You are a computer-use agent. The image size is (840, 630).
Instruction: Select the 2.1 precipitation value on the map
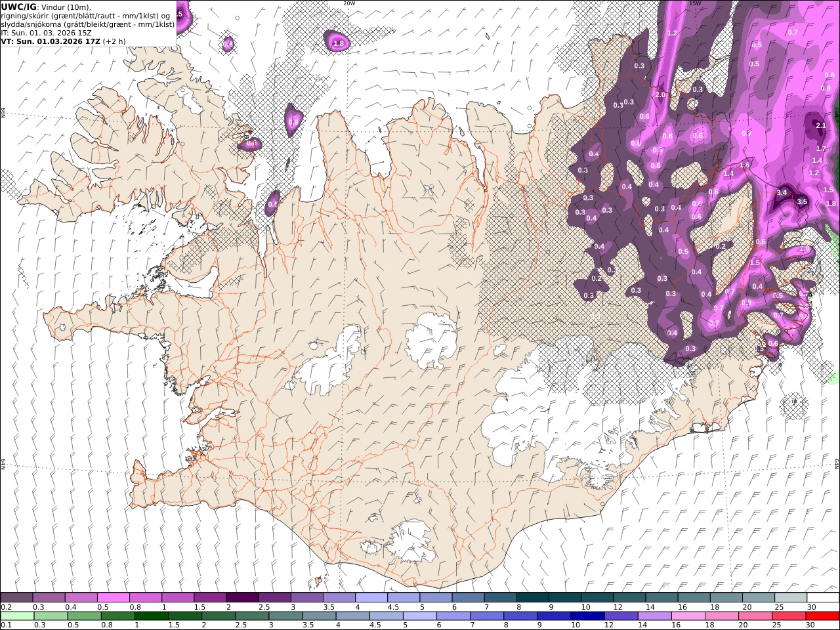point(820,125)
